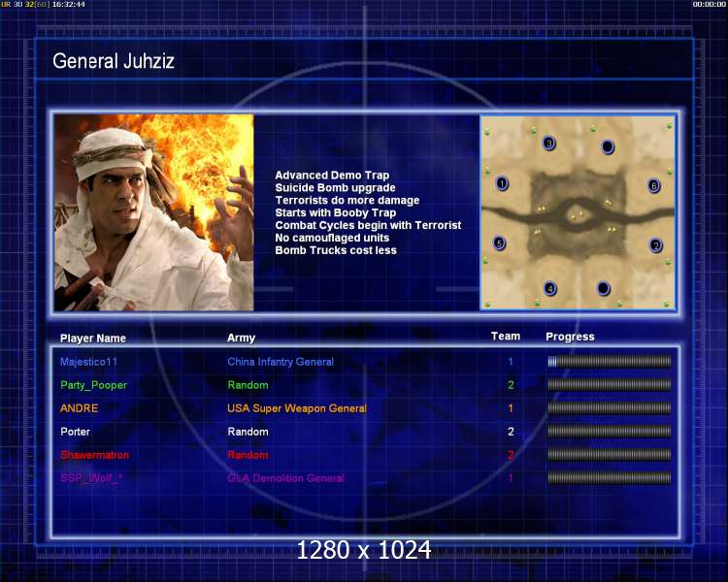Screen dimensions: 728x582
Task: Click the China Infantry General army entry
Action: click(281, 362)
